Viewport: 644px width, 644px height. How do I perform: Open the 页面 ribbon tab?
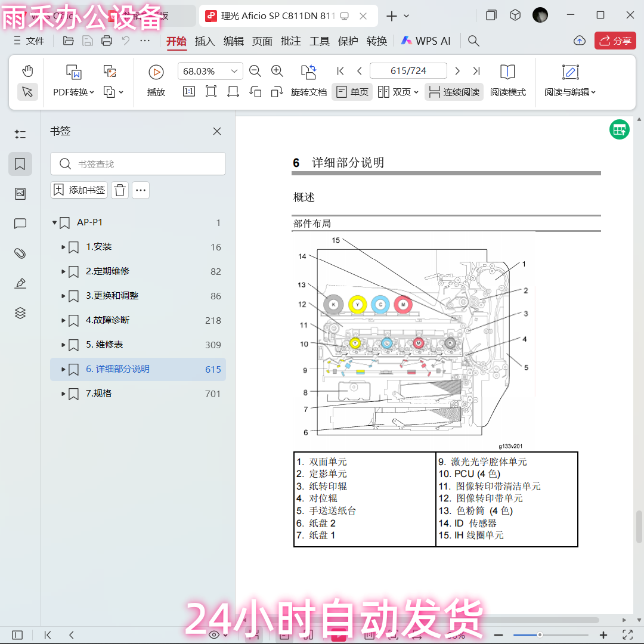tap(262, 41)
